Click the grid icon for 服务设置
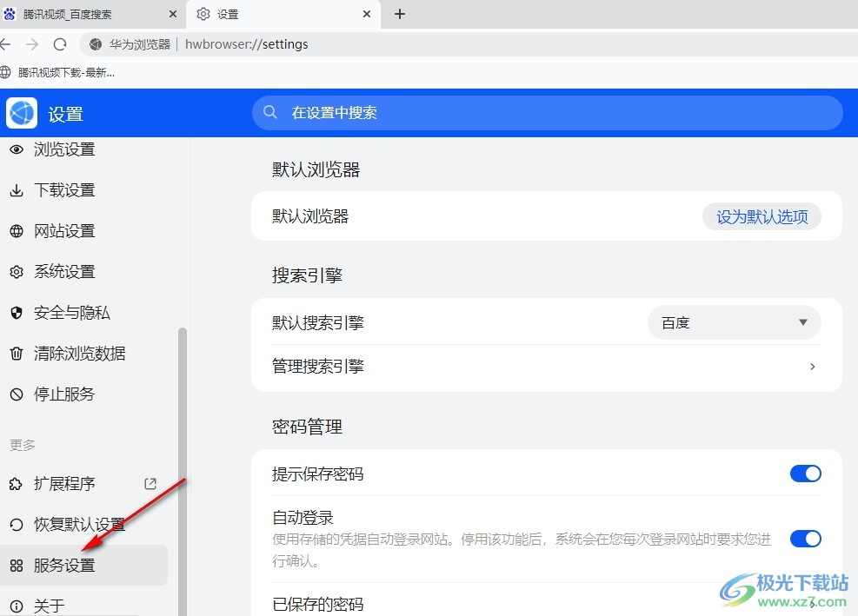Image resolution: width=858 pixels, height=616 pixels. 17,566
